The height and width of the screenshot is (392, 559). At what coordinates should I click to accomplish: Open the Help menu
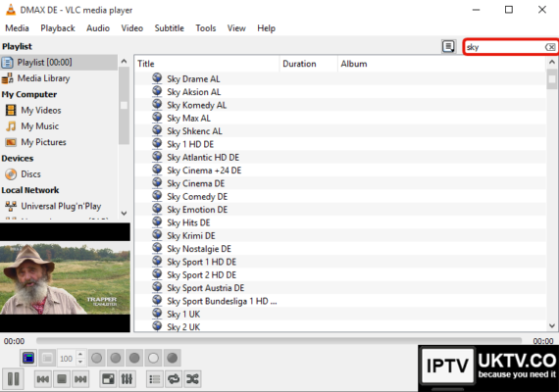[267, 28]
